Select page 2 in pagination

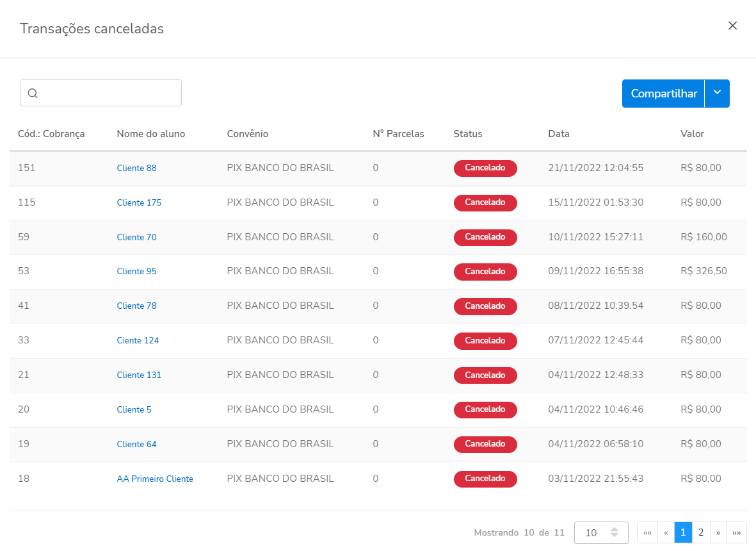(x=701, y=533)
